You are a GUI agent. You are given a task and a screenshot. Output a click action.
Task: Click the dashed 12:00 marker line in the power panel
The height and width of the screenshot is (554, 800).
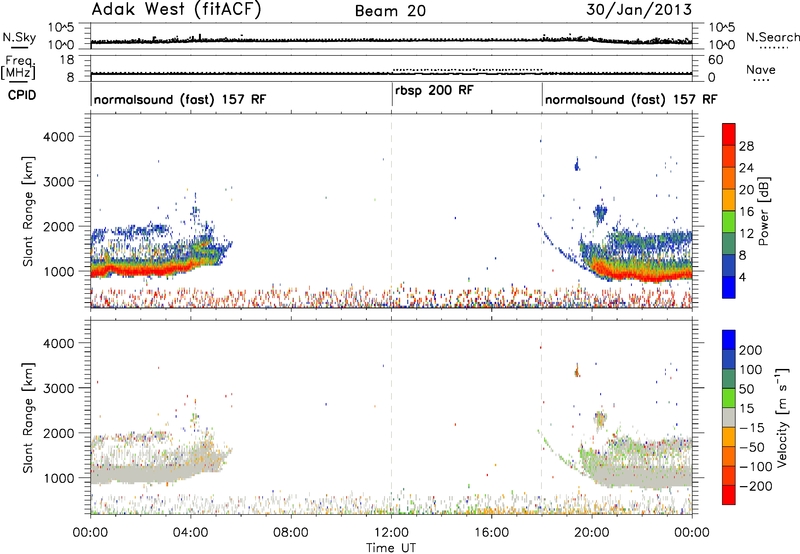pyautogui.click(x=391, y=209)
